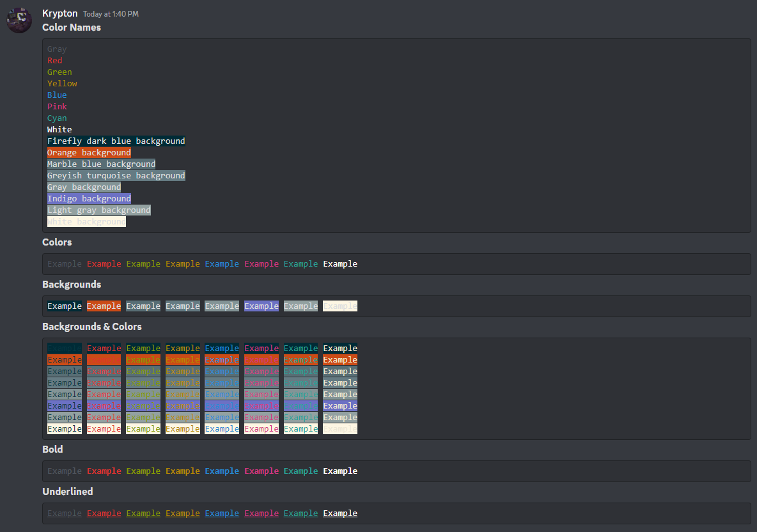Select the first Example in the Bold section
The height and width of the screenshot is (532, 757).
[64, 471]
